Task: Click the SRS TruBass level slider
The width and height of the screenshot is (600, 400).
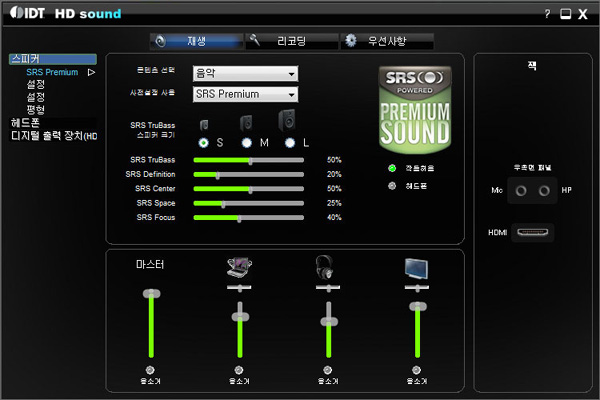Action: click(249, 160)
